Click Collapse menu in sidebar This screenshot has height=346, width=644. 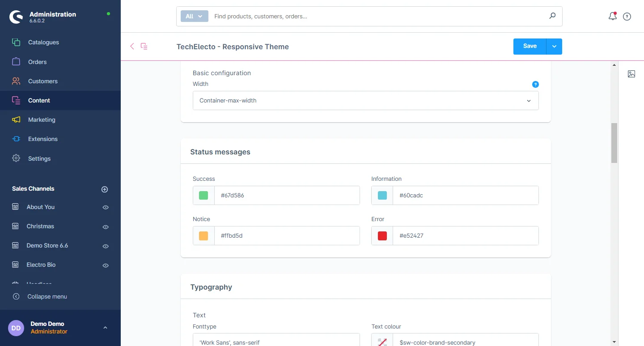point(47,296)
